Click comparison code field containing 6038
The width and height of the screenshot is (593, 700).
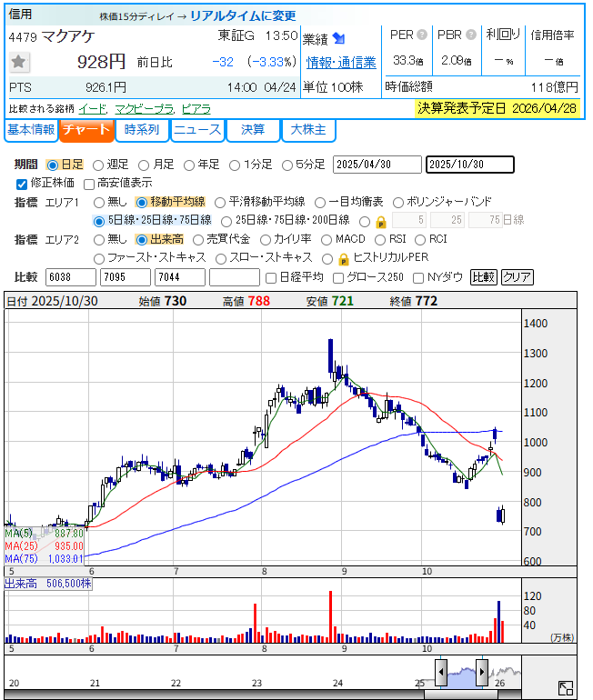click(71, 277)
